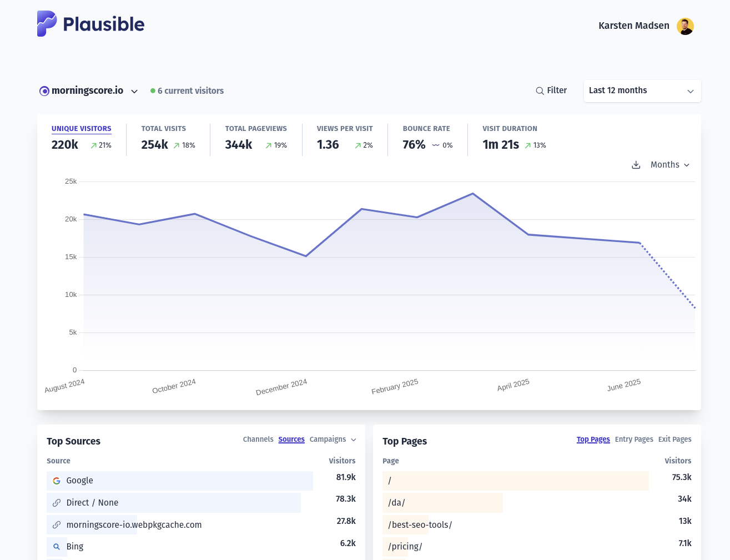Select the Top Pages tab
Viewport: 730px width, 560px height.
(x=593, y=439)
